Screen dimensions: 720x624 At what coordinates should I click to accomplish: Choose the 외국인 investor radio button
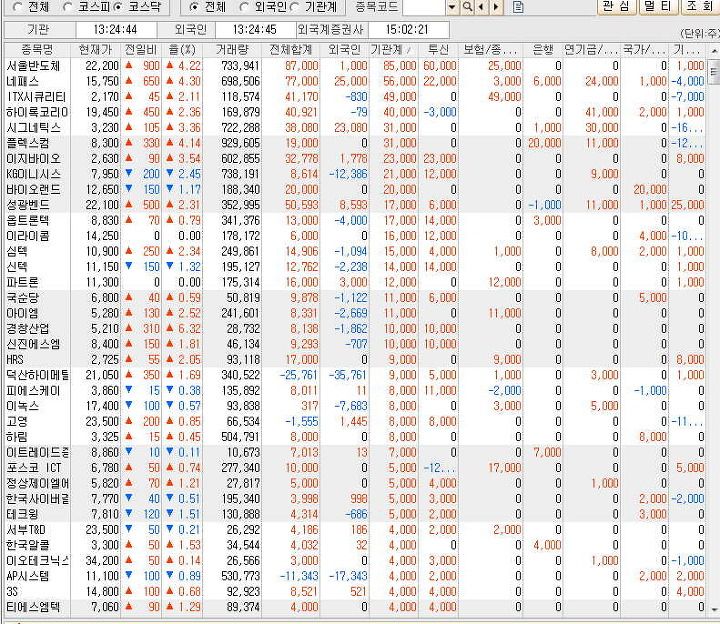point(244,7)
